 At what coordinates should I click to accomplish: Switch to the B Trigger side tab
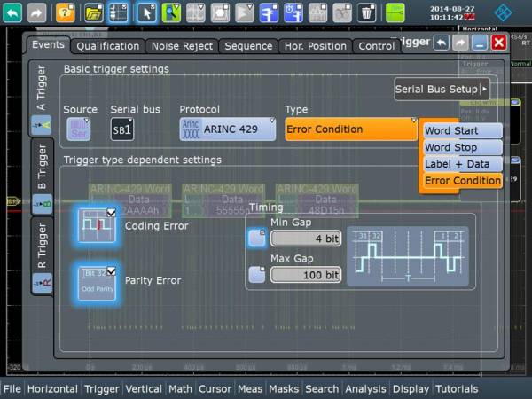tap(42, 176)
